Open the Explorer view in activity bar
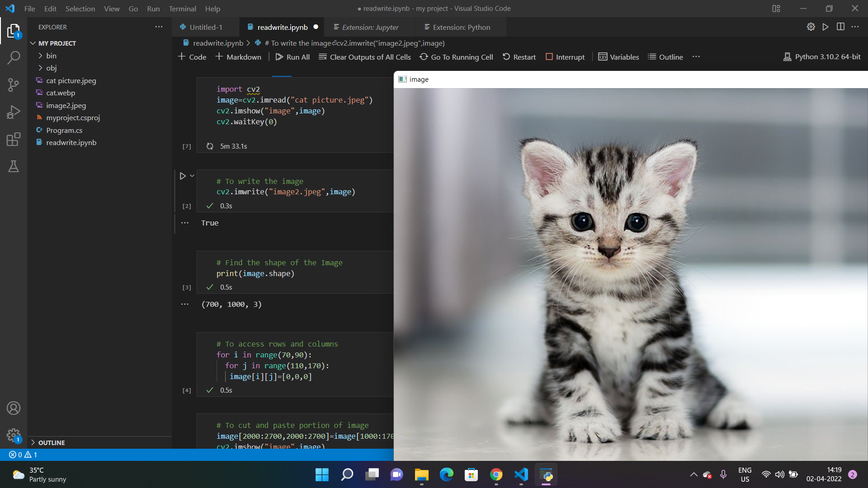Image resolution: width=868 pixels, height=488 pixels. point(14,31)
